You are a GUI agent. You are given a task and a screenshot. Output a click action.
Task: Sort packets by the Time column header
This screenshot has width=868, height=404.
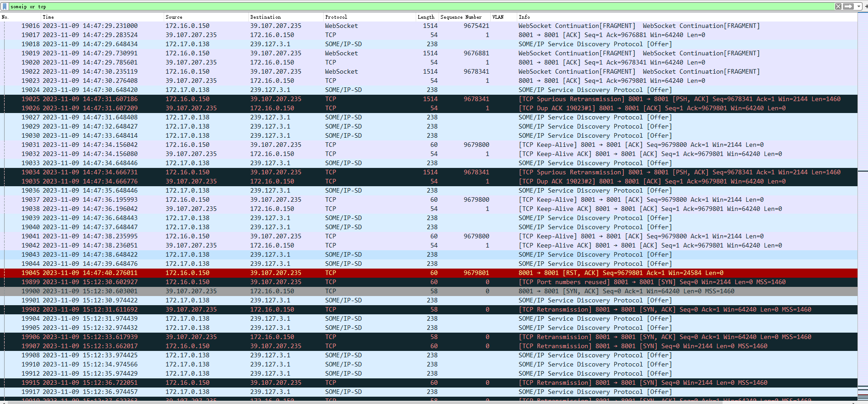102,17
